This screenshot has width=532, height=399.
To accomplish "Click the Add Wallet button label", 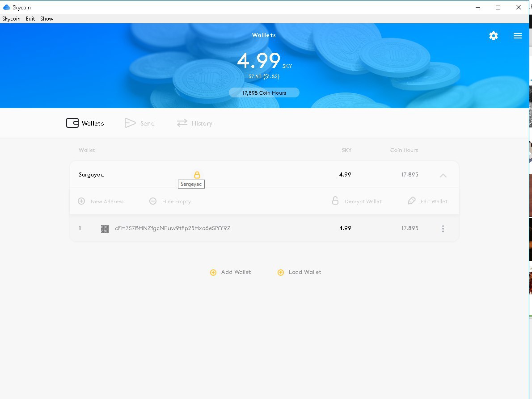I will tap(236, 272).
